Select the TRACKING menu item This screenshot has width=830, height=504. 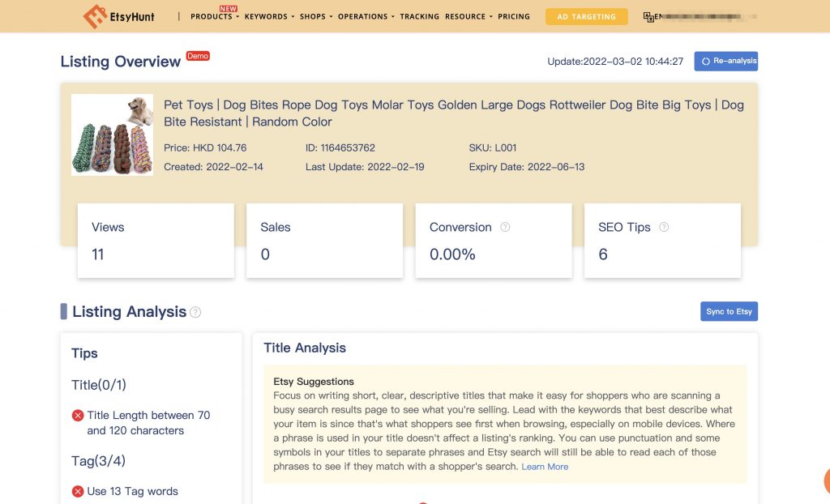coord(420,16)
